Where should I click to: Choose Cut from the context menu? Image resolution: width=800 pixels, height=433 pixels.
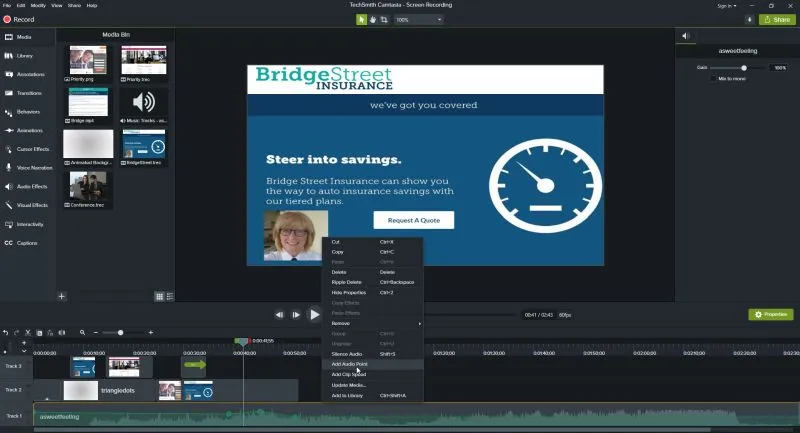(371, 242)
